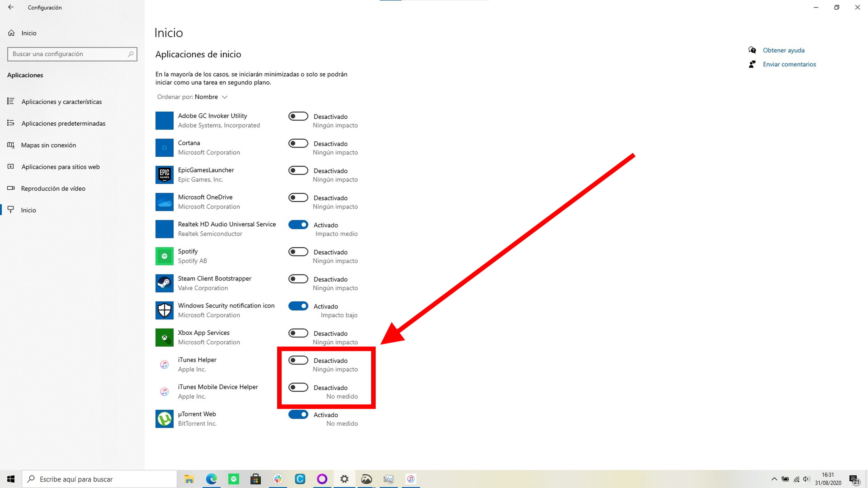Click the µTorrent Web app icon
The height and width of the screenshot is (488, 868).
pos(164,419)
